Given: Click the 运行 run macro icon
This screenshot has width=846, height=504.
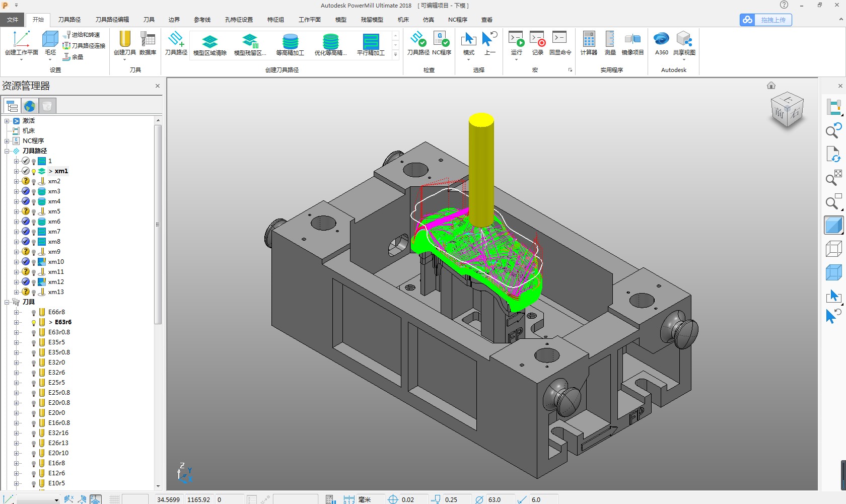Looking at the screenshot, I should point(516,39).
